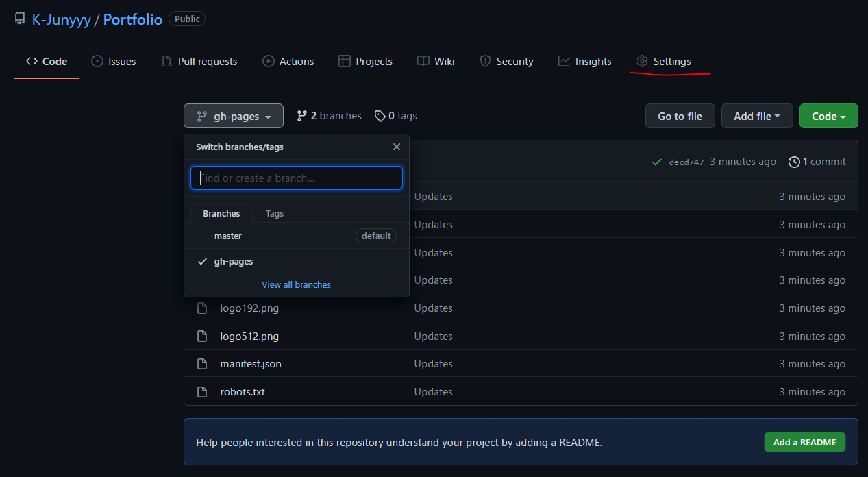Viewport: 868px width, 477px height.
Task: Focus the Find or create a branch field
Action: (x=297, y=178)
